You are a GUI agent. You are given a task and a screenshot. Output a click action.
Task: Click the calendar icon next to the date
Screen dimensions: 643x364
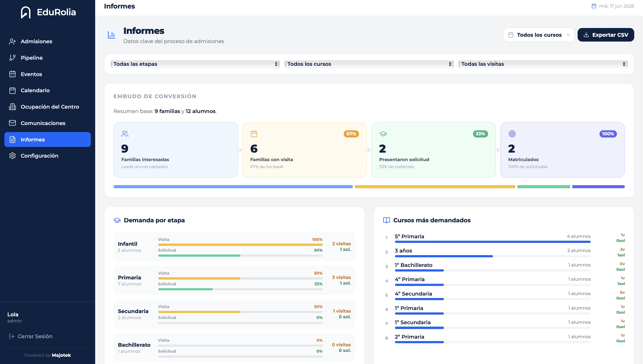[x=594, y=6]
